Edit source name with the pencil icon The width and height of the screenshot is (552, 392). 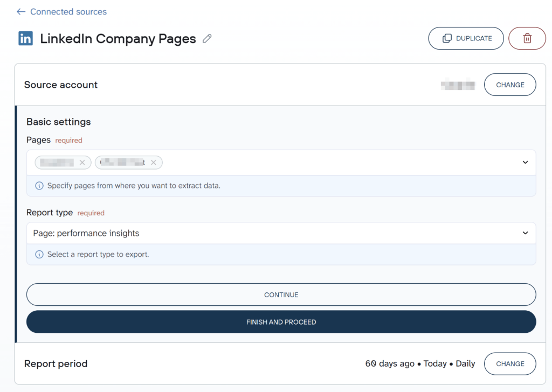(207, 38)
